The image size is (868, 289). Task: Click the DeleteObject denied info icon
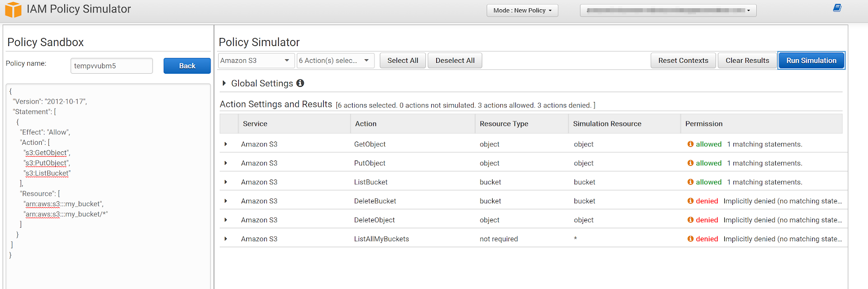(x=691, y=220)
